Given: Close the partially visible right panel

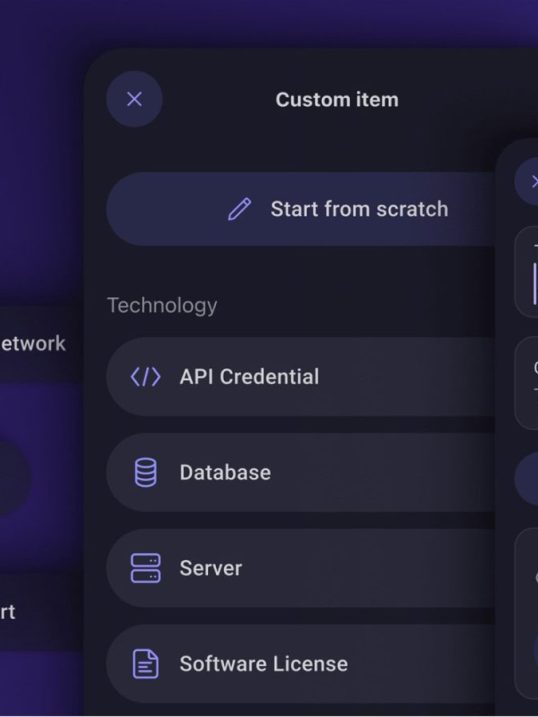Looking at the screenshot, I should coord(527,182).
